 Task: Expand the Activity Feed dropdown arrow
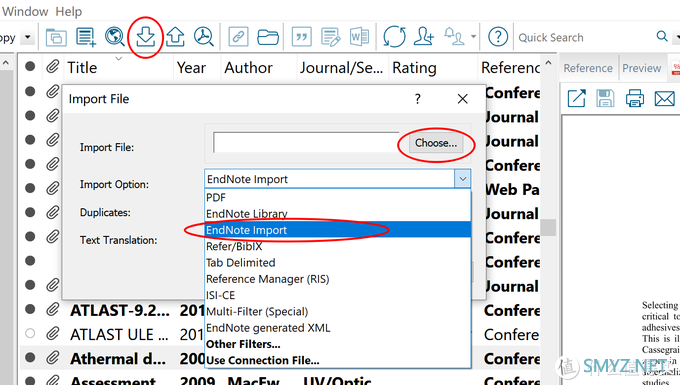pyautogui.click(x=474, y=37)
